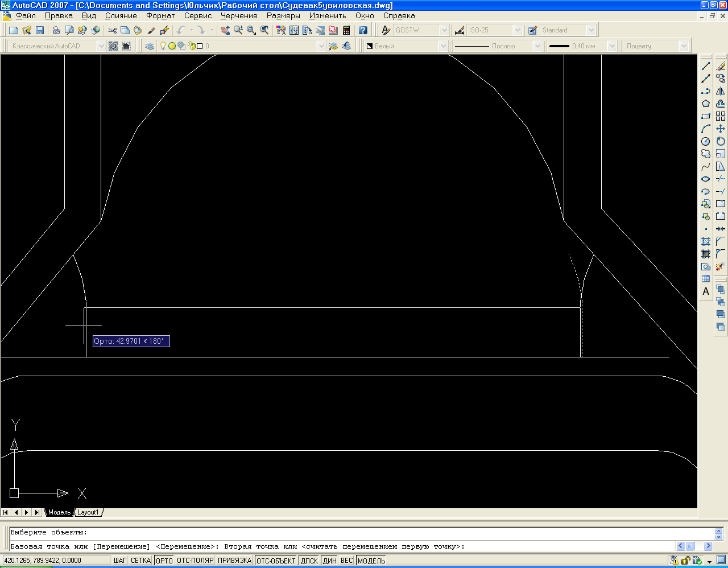728x568 pixels.
Task: Open the 0.40 мм lineweight dropdown
Action: (x=612, y=46)
